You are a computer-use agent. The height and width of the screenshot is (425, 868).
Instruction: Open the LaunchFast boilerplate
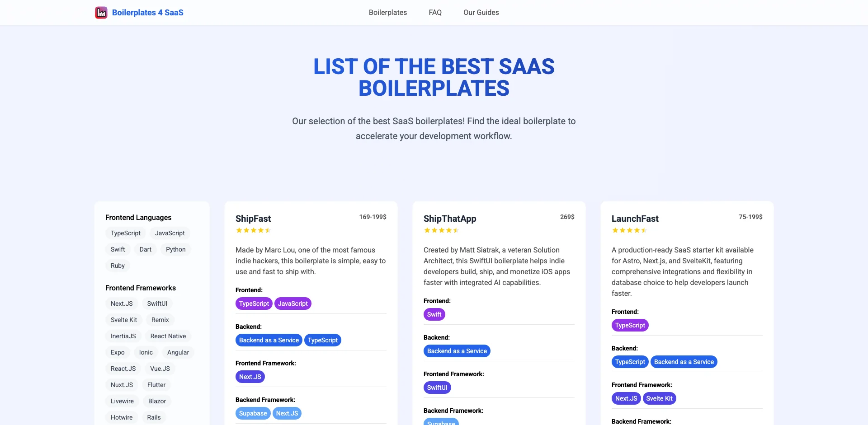(635, 219)
